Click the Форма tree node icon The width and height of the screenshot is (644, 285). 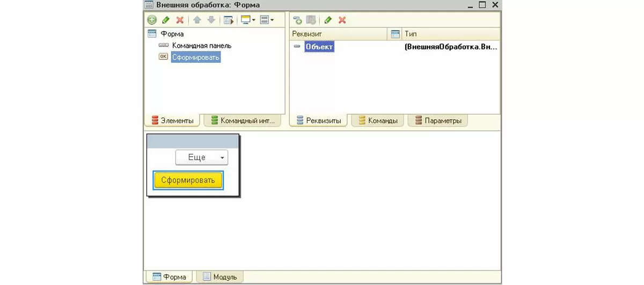(152, 34)
